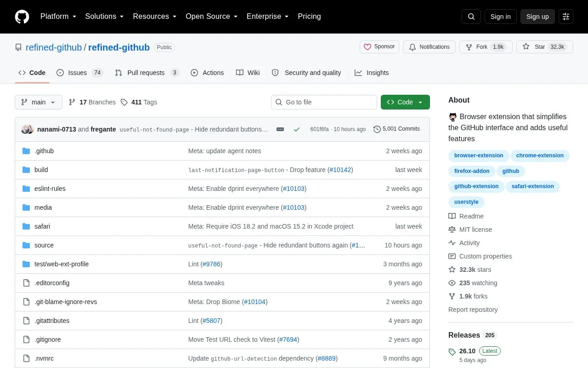This screenshot has width=588, height=368.
Task: Switch to the Issues tab
Action: tap(80, 73)
